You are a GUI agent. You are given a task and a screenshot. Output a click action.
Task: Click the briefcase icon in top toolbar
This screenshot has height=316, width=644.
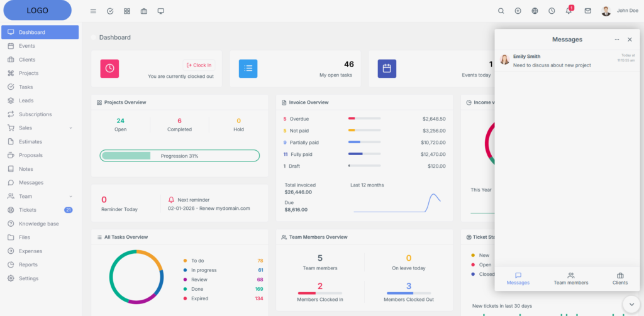(x=144, y=11)
